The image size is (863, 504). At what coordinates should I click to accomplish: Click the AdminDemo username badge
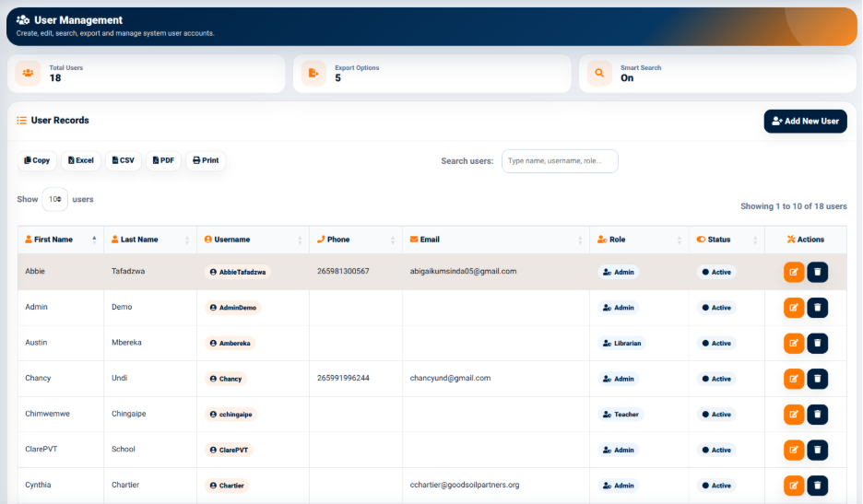point(233,308)
